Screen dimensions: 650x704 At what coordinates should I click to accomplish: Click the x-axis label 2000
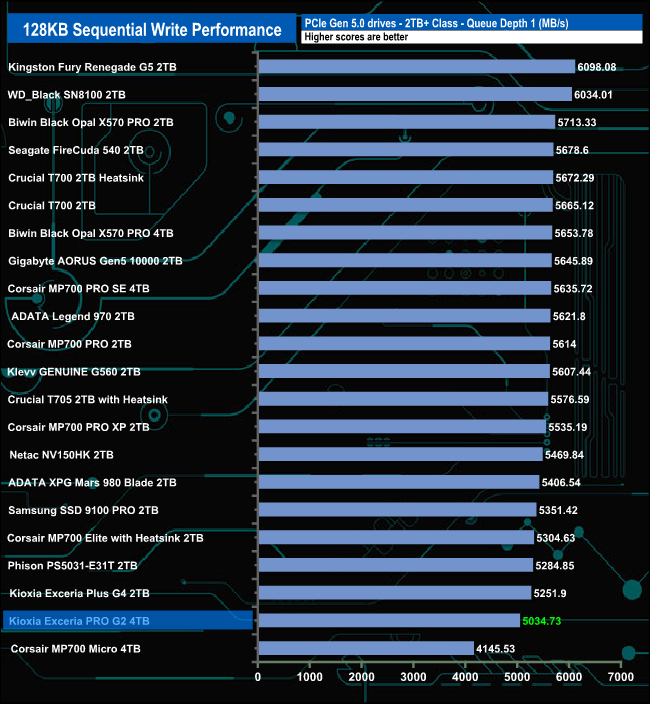tap(361, 677)
